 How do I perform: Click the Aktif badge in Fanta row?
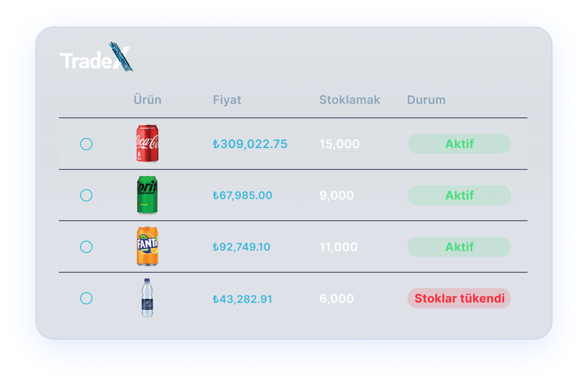(x=459, y=247)
